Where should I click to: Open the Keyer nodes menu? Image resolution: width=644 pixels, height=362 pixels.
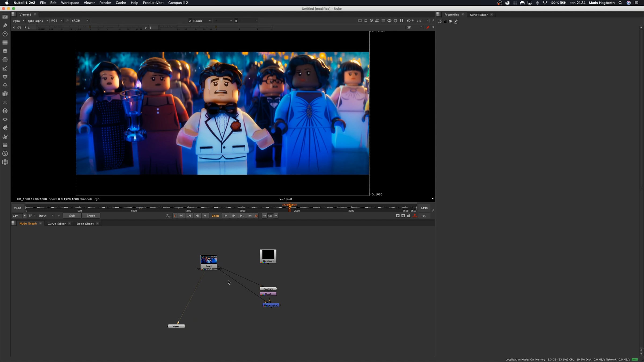[5, 68]
